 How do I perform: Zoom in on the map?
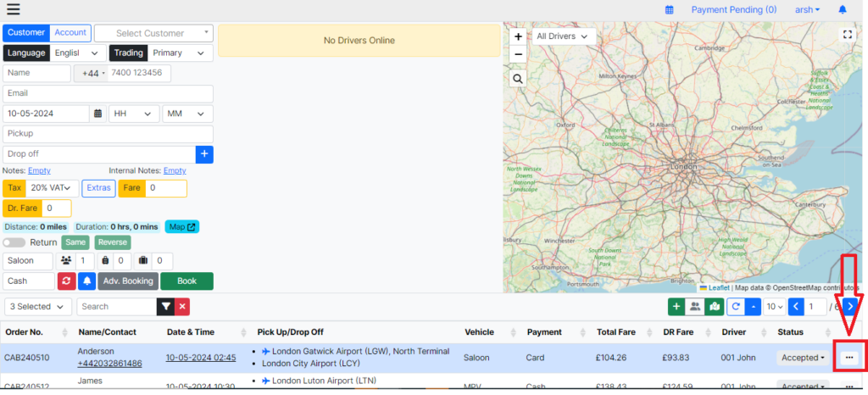click(x=518, y=37)
